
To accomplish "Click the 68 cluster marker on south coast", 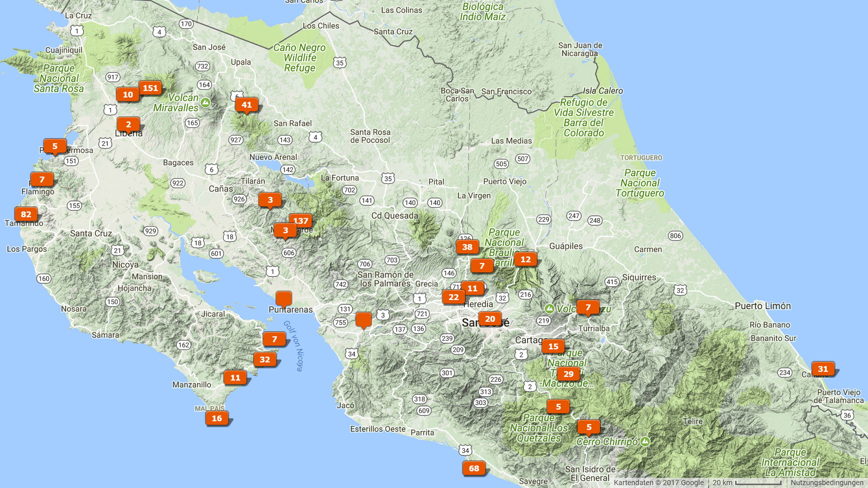I will [x=474, y=468].
